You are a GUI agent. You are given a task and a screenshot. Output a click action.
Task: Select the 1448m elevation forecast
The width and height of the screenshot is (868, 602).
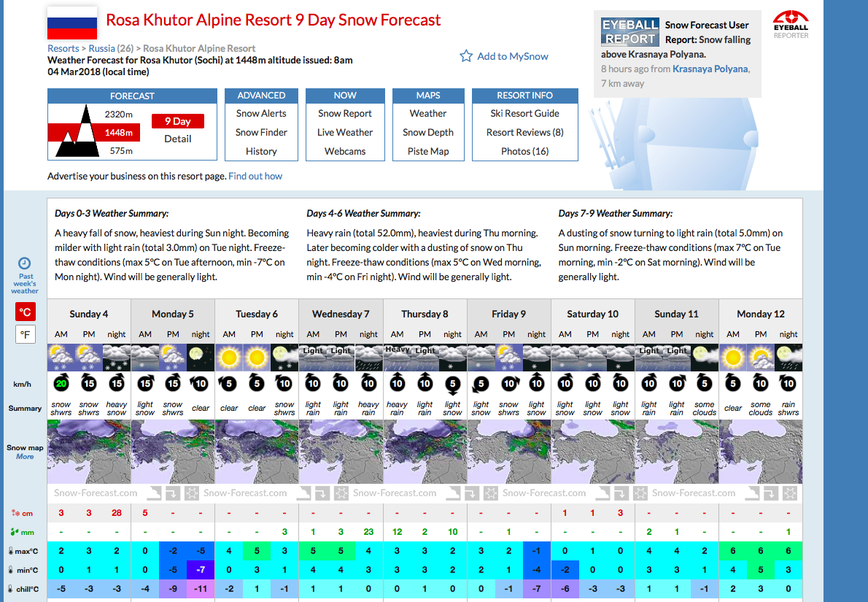(118, 132)
